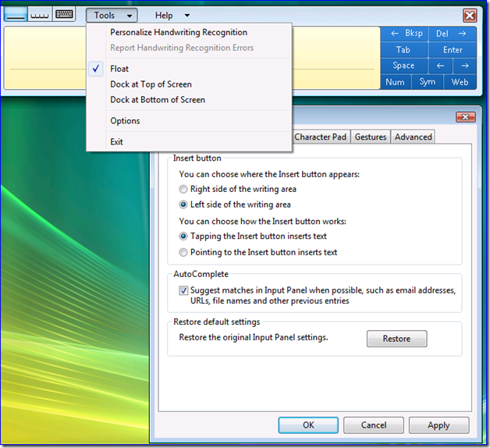Select Right side of the writing area
The width and height of the screenshot is (490, 448).
click(x=238, y=189)
